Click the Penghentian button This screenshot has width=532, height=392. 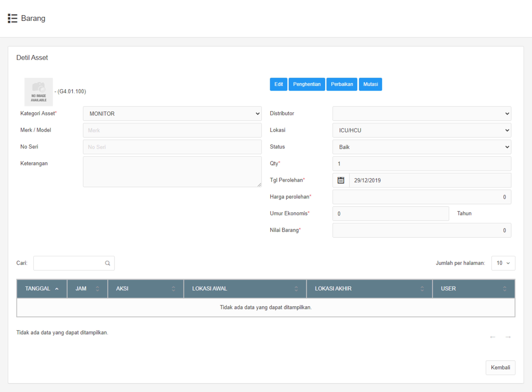tap(306, 84)
